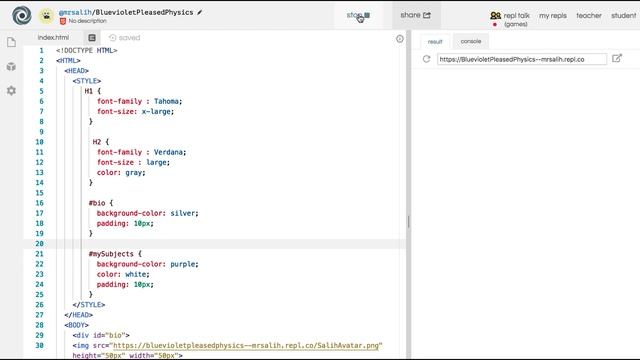Click the saved status indicator
Image resolution: width=640 pixels, height=360 pixels.
tap(124, 38)
